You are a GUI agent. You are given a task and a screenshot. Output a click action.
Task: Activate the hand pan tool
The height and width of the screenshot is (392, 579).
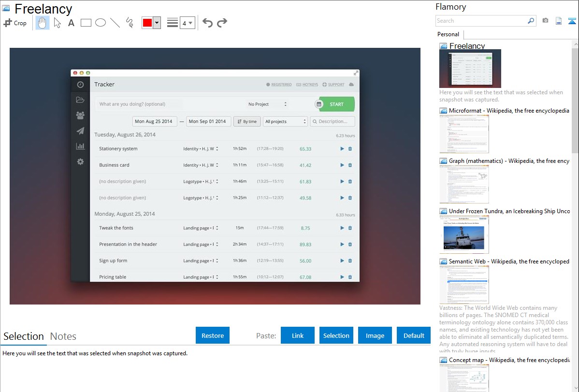pyautogui.click(x=42, y=23)
